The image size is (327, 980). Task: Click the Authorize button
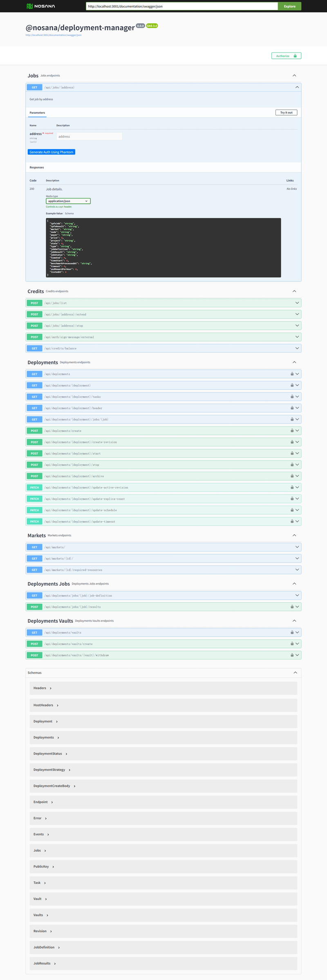click(x=286, y=56)
